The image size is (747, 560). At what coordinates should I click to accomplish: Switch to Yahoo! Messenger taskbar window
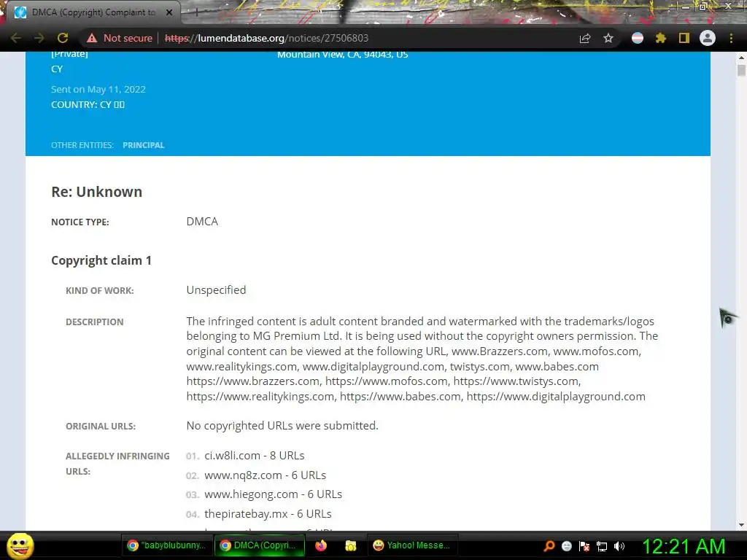pyautogui.click(x=412, y=545)
